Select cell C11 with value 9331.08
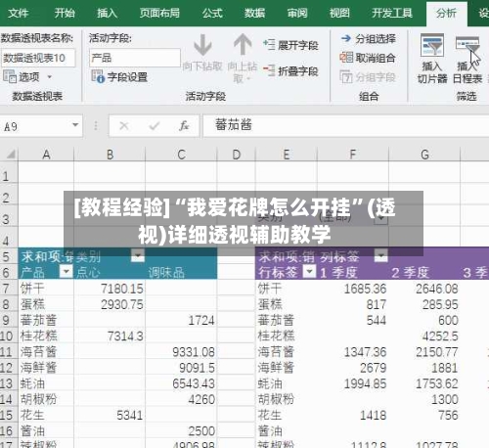This screenshot has width=489, height=448. 181,352
